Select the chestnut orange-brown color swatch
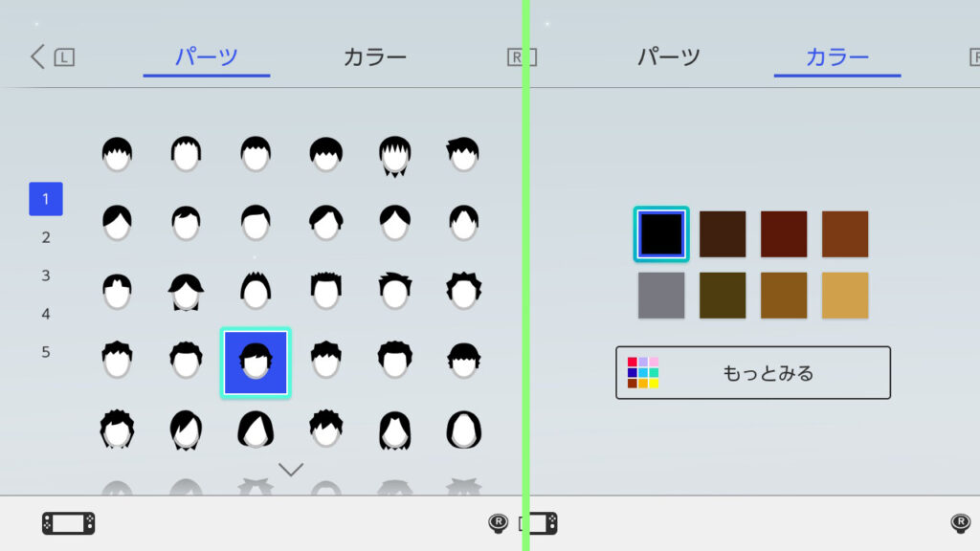The height and width of the screenshot is (551, 980). point(845,233)
